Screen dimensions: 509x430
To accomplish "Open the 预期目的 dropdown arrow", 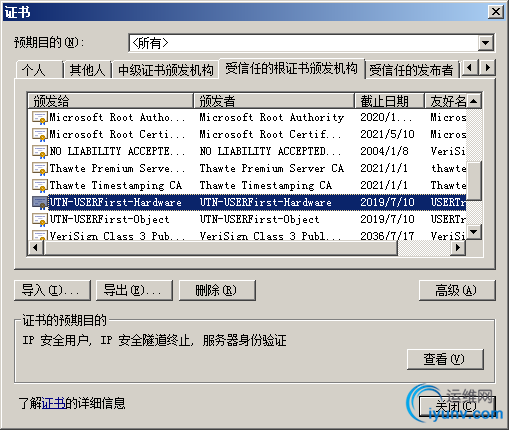I will pos(486,43).
